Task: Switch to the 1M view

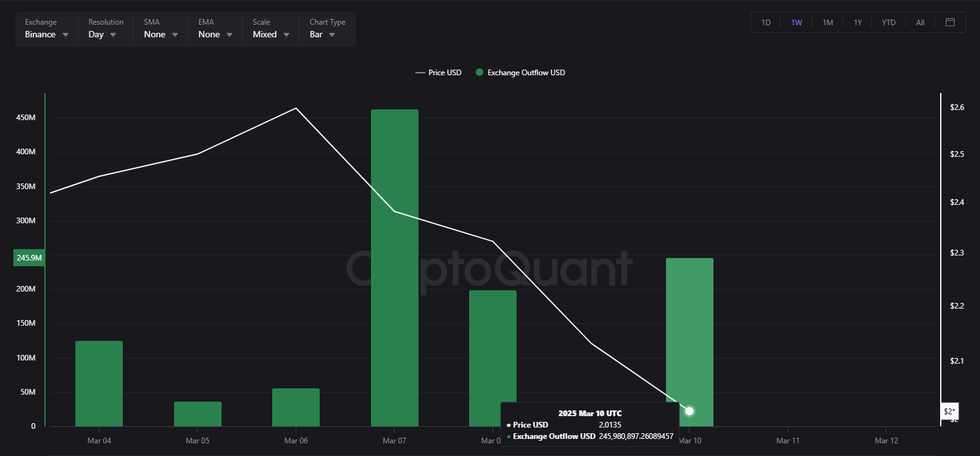Action: click(827, 22)
